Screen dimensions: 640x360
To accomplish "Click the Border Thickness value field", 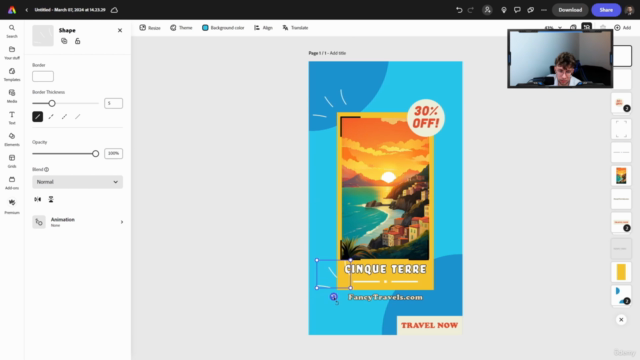I will pyautogui.click(x=113, y=103).
